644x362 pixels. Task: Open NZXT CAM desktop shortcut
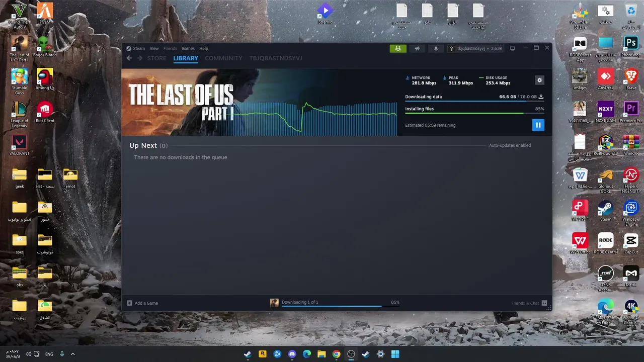(606, 113)
